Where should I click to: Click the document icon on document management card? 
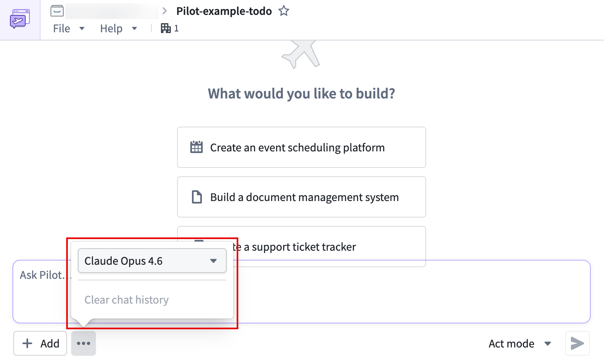point(197,197)
